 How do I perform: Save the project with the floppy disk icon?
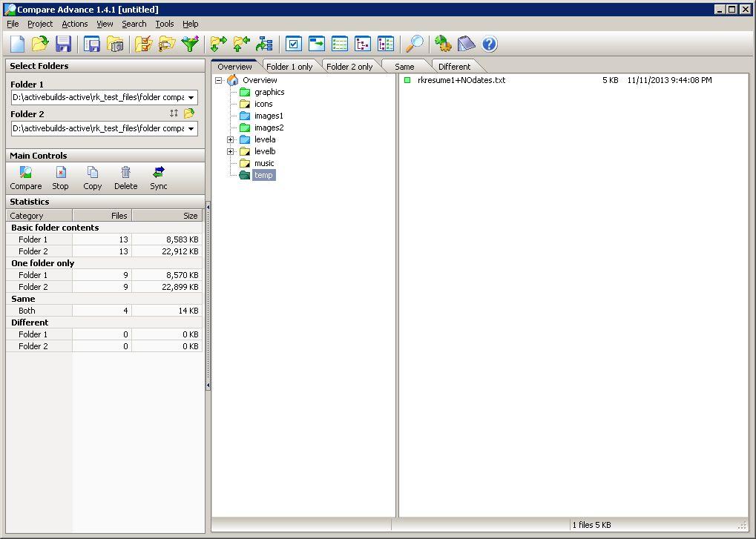click(64, 44)
